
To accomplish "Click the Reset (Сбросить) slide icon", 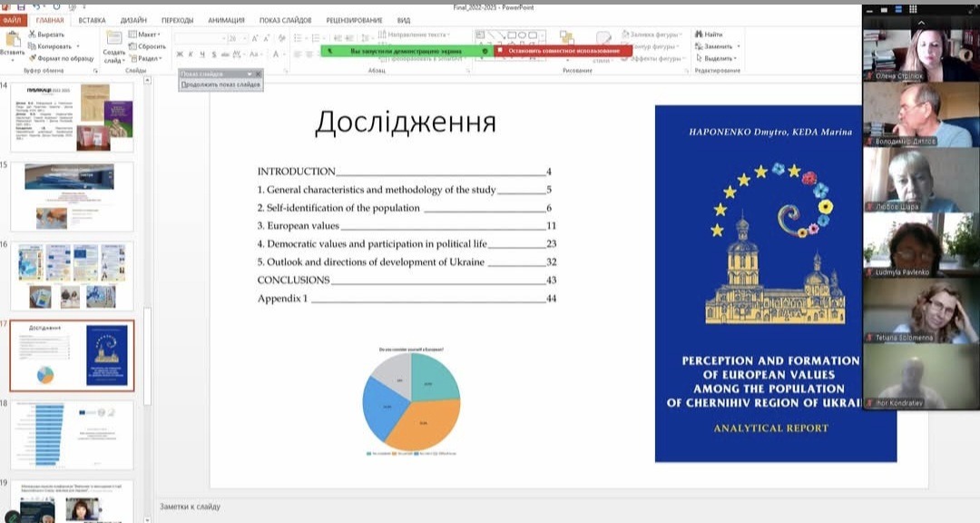I will coord(132,46).
